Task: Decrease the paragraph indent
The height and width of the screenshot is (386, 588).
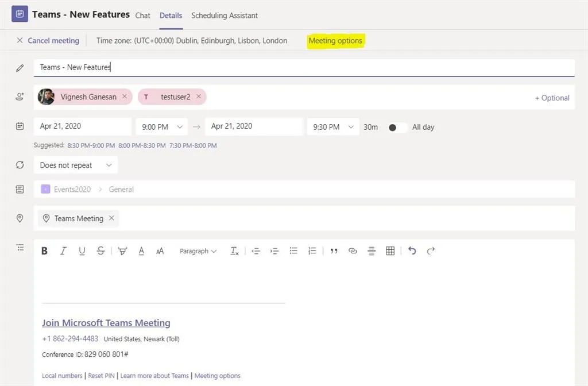Action: [x=256, y=251]
